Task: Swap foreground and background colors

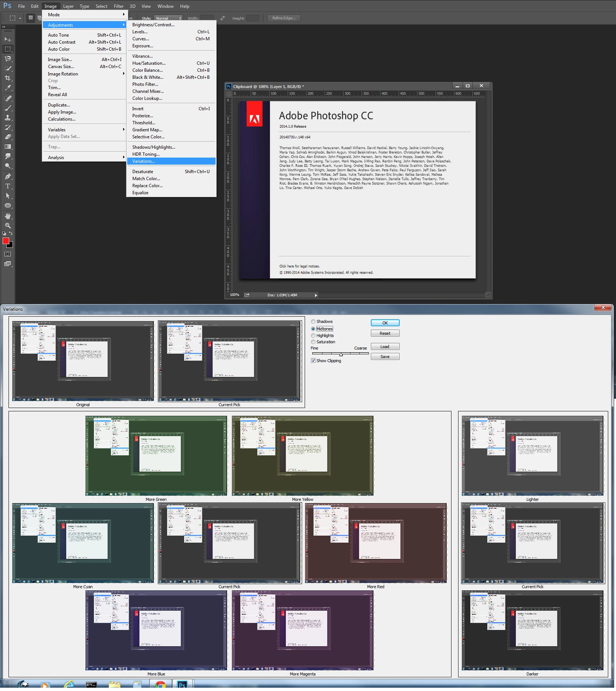Action: [11, 233]
